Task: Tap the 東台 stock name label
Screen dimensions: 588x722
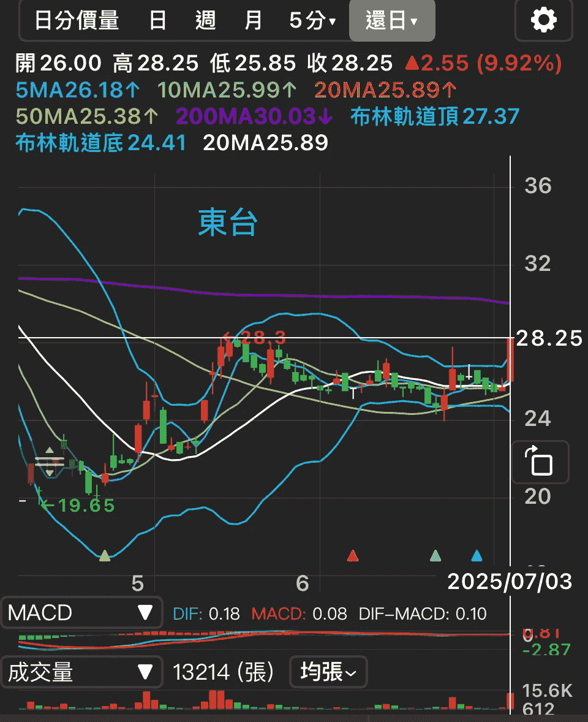Action: tap(228, 222)
